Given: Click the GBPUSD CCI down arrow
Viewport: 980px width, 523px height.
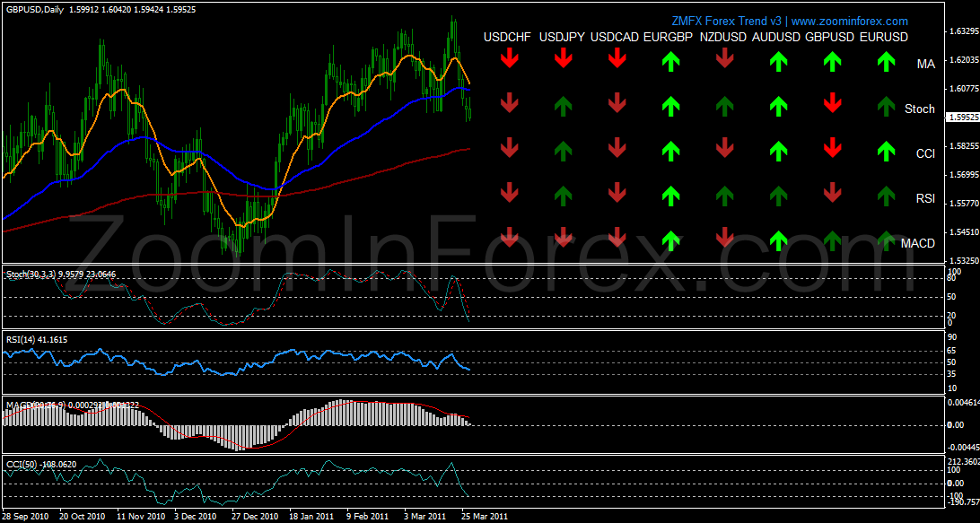Looking at the screenshot, I should point(832,149).
